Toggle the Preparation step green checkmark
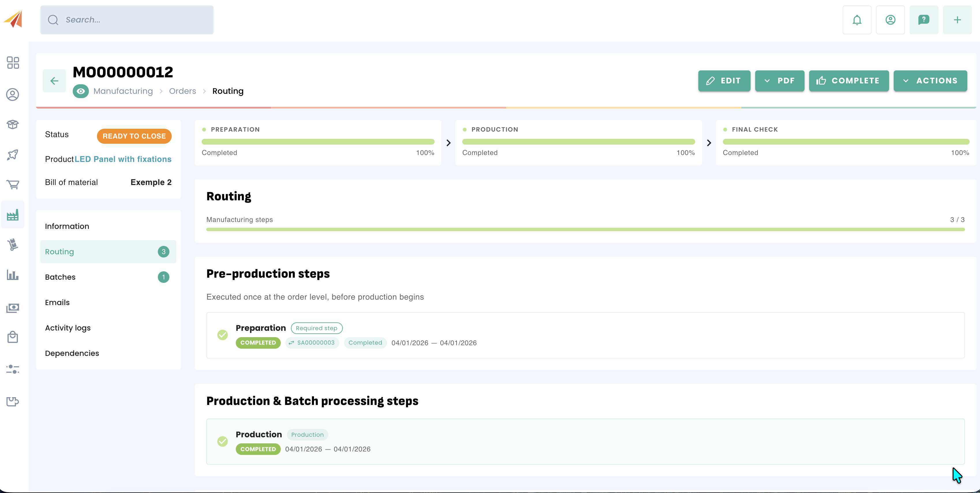The height and width of the screenshot is (493, 980). (x=222, y=335)
